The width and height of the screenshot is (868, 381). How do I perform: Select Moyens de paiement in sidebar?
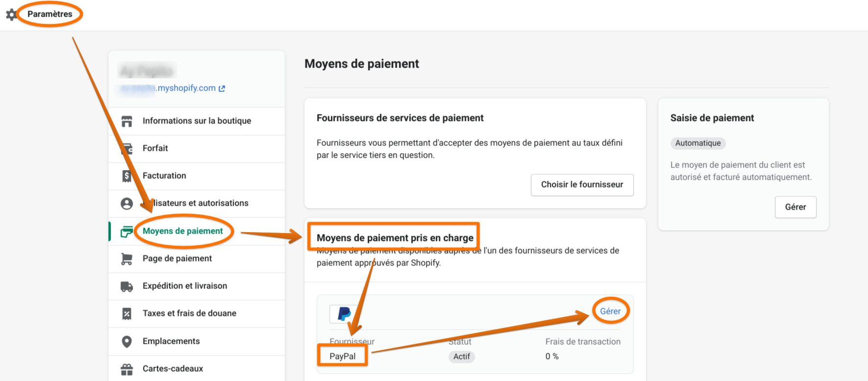pyautogui.click(x=182, y=231)
